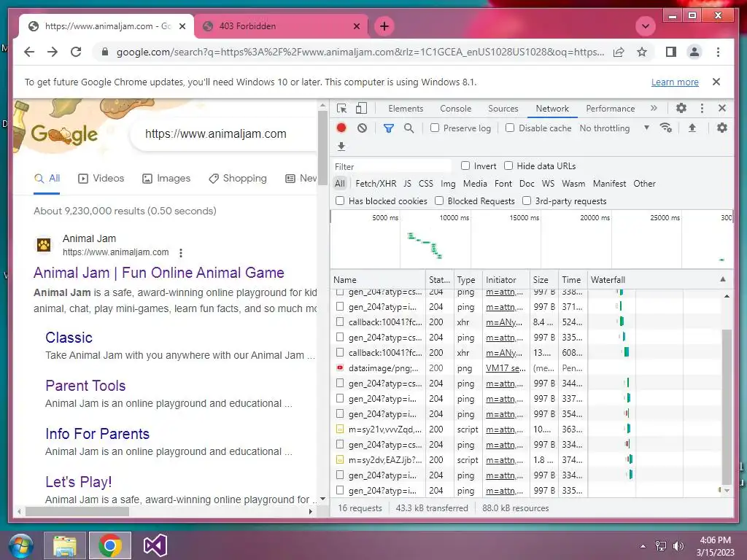Click Learn more link
Image resolution: width=747 pixels, height=560 pixels.
click(x=675, y=82)
